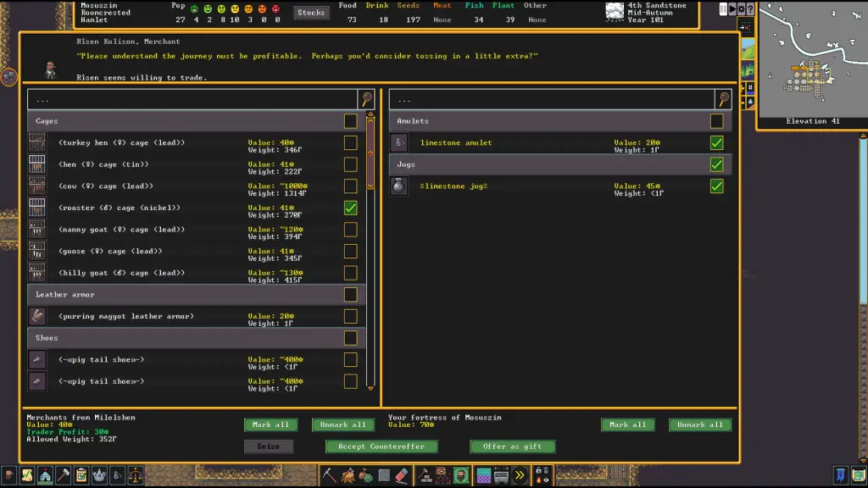Click the fortress goods search field
This screenshot has width=868, height=488.
552,99
